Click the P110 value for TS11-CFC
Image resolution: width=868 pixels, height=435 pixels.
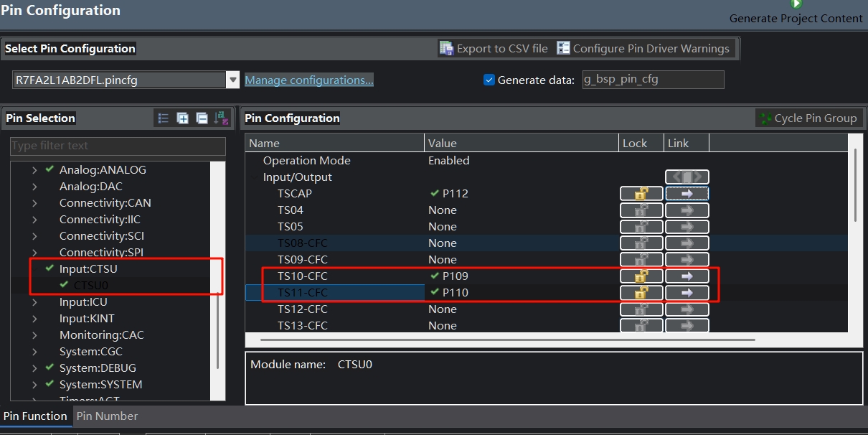pyautogui.click(x=456, y=293)
